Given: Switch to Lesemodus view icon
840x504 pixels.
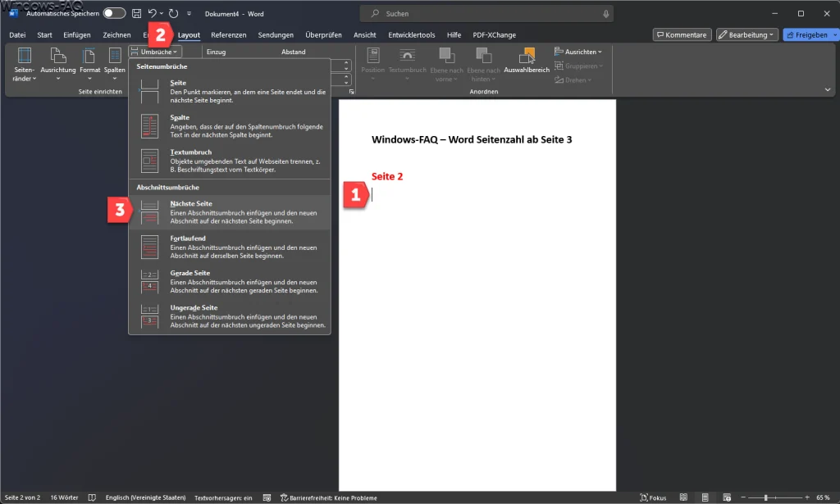Looking at the screenshot, I should pyautogui.click(x=683, y=497).
